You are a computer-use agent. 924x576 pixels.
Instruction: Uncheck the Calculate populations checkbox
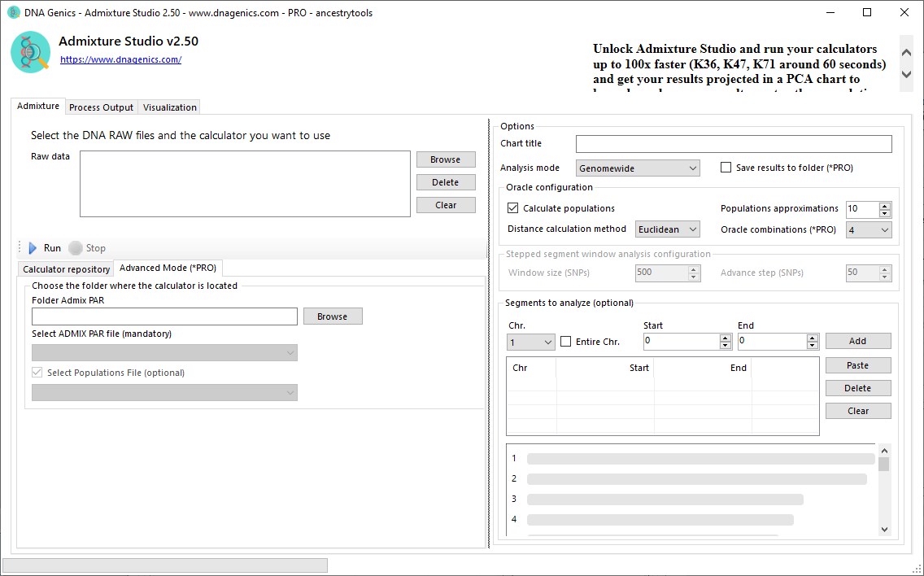pyautogui.click(x=513, y=208)
